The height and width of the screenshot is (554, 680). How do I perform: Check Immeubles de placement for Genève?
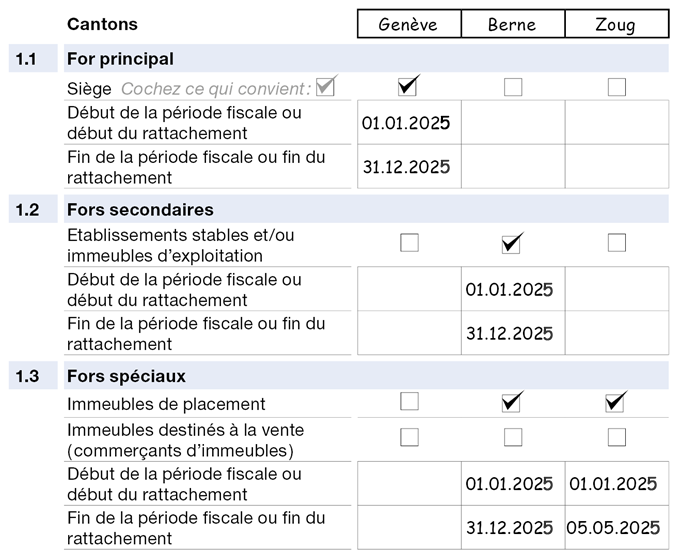[409, 402]
